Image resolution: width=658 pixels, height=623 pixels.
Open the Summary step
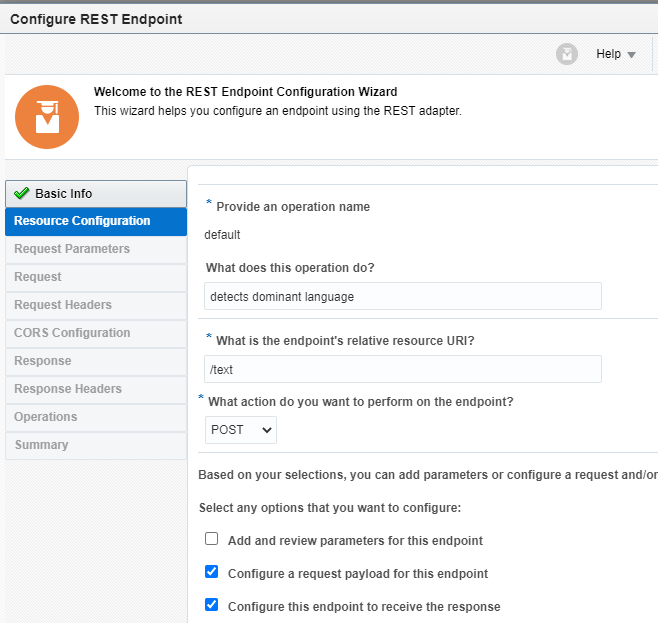coord(41,445)
